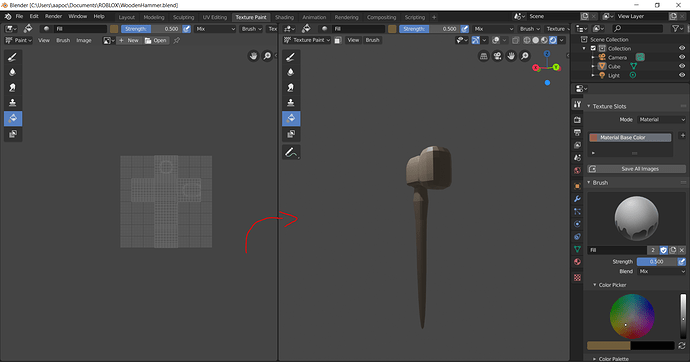Screen dimensions: 690x362
Task: Select the Fill bucket tool in the 3D viewport
Action: coord(291,118)
